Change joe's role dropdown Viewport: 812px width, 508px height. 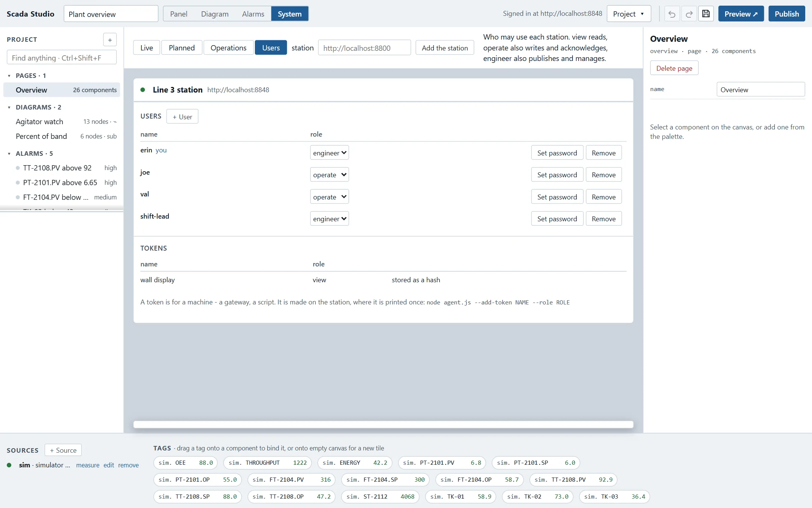point(329,175)
